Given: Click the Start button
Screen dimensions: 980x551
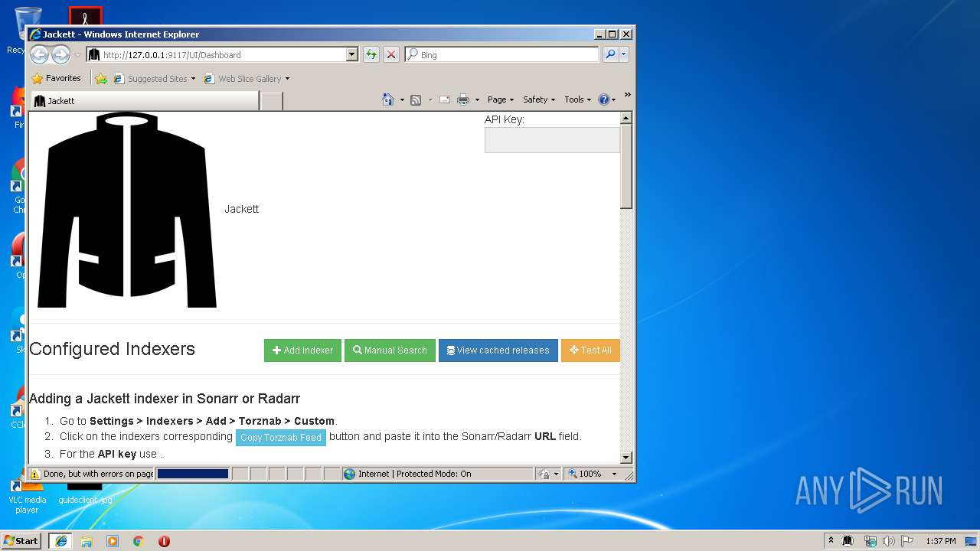Looking at the screenshot, I should pyautogui.click(x=21, y=541).
